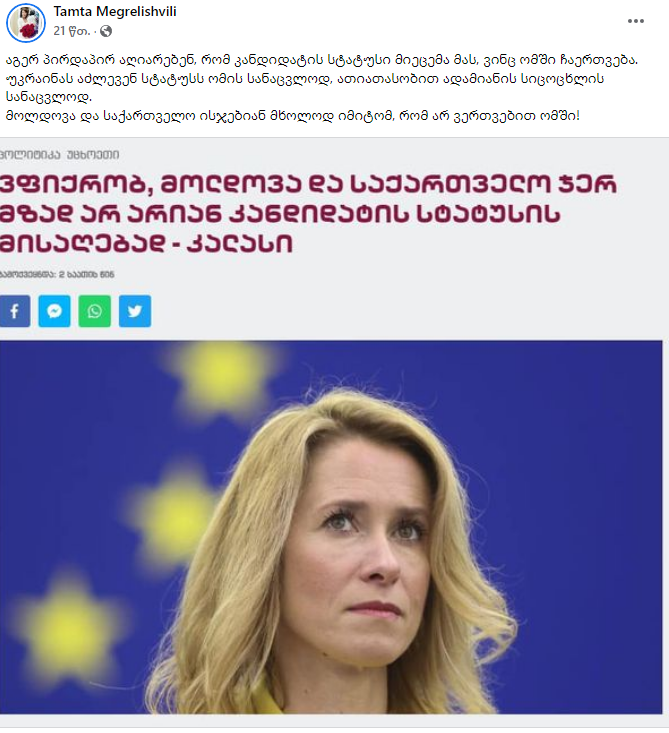669x733 pixels.
Task: Share the article via Twitter icon
Action: coord(135,311)
